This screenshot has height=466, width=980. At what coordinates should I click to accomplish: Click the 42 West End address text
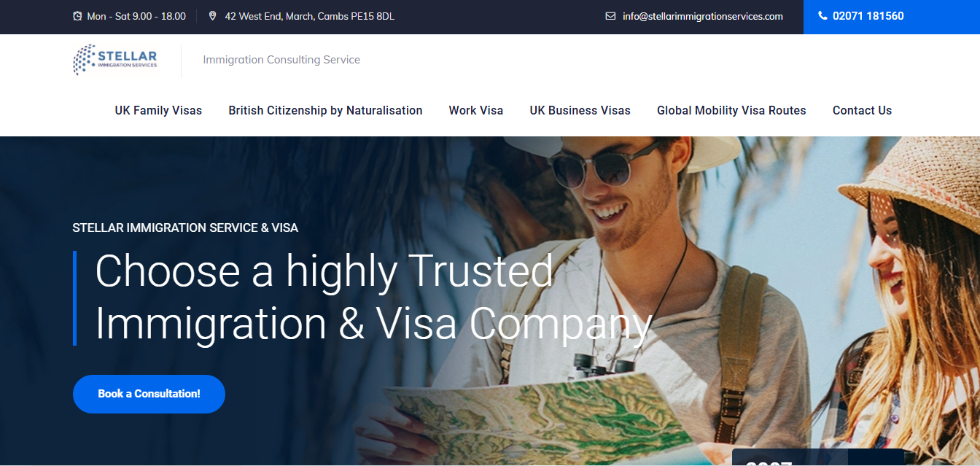tap(309, 16)
